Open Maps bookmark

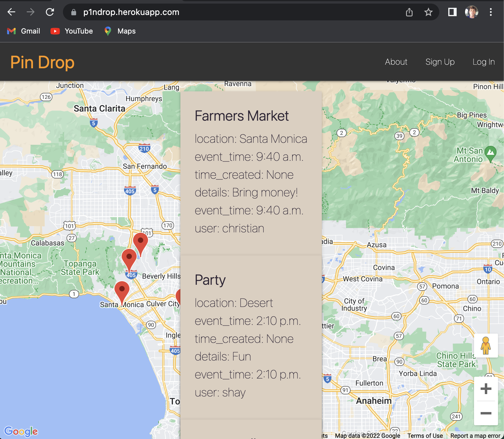point(120,31)
